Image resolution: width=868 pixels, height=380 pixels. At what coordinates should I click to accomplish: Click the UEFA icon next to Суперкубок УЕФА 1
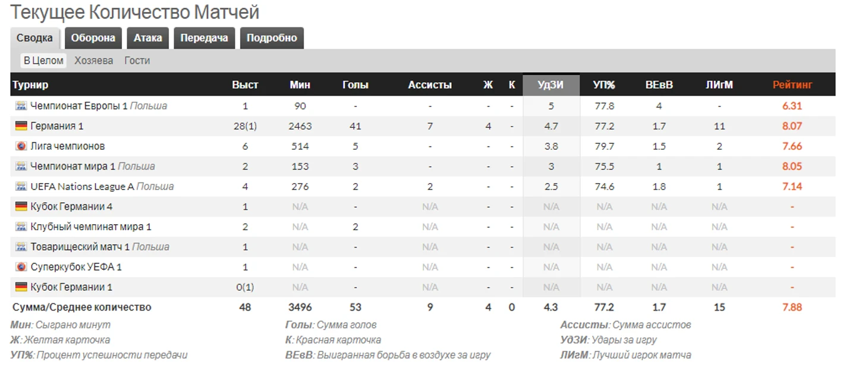tap(21, 267)
